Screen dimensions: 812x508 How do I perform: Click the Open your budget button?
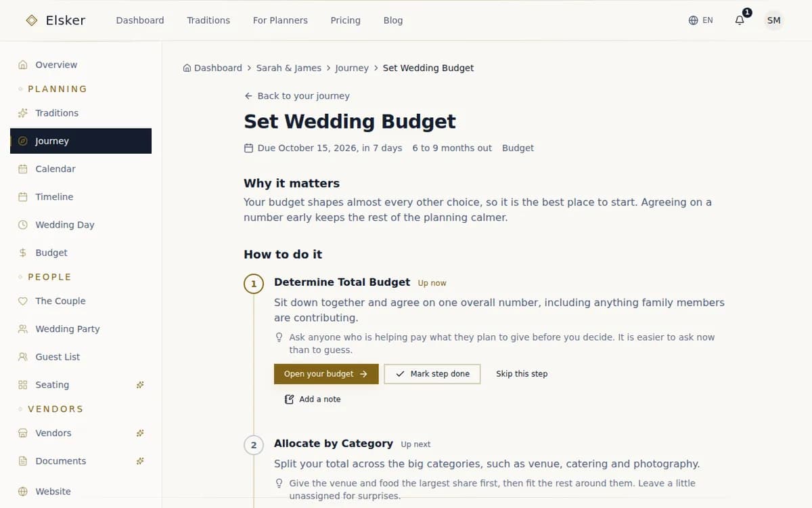[x=326, y=374]
